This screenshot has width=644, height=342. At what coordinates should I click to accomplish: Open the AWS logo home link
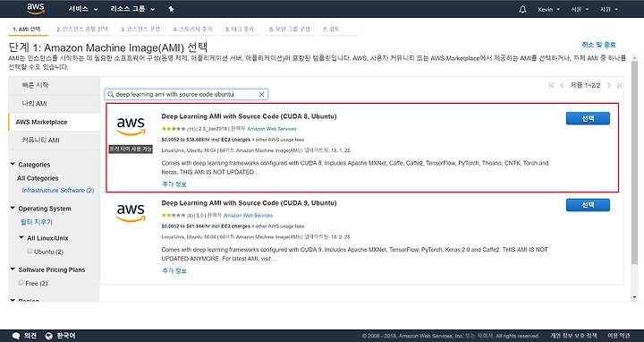pyautogui.click(x=36, y=9)
